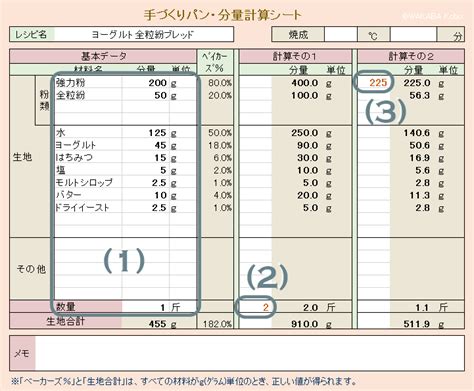Screen dimensions: 474x391
Task: Select the 計算その2 section header
Action: point(411,56)
